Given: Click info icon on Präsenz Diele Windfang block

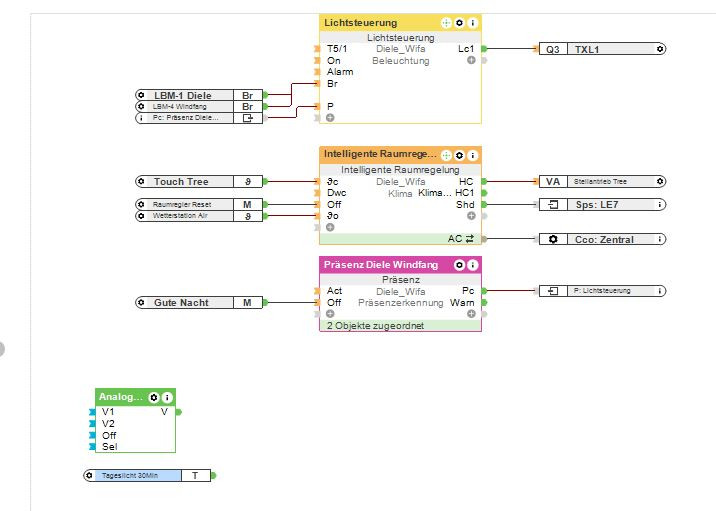Looking at the screenshot, I should click(473, 265).
